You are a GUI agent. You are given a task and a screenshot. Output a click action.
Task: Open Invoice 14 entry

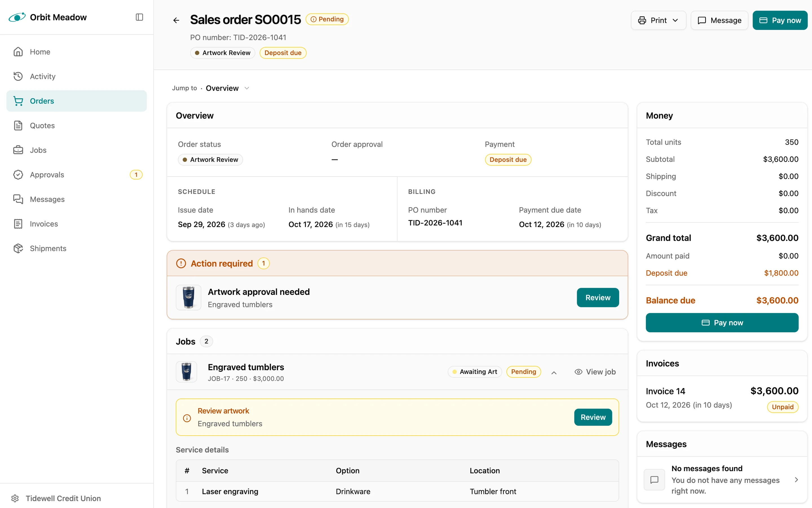(x=722, y=398)
